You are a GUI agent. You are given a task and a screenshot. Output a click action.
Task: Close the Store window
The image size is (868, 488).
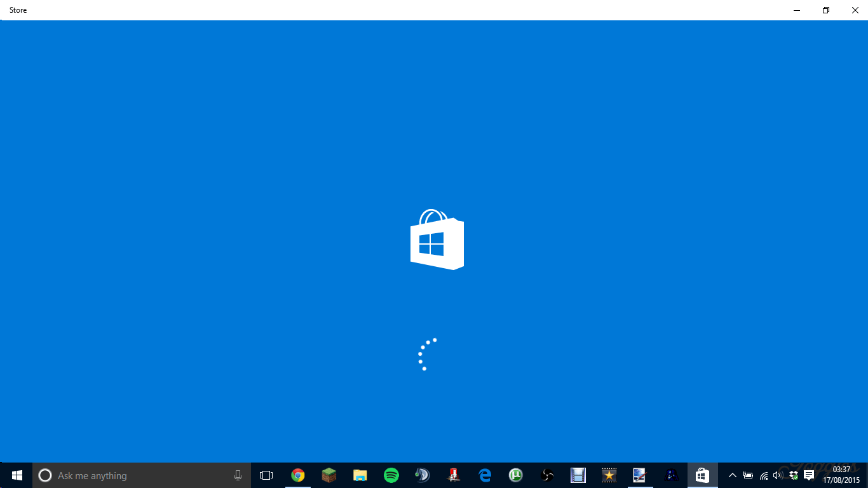(855, 10)
